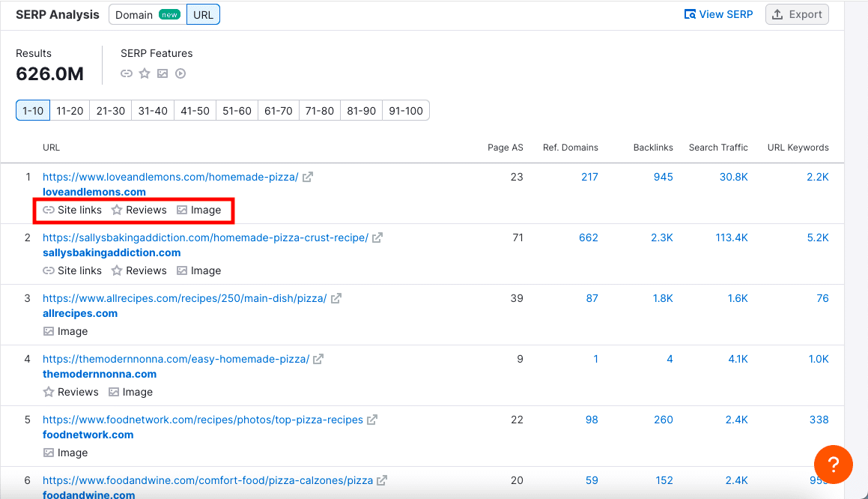Screen dimensions: 868x499
Task: Click Search Traffic value 113.4K
Action: pyautogui.click(x=732, y=238)
